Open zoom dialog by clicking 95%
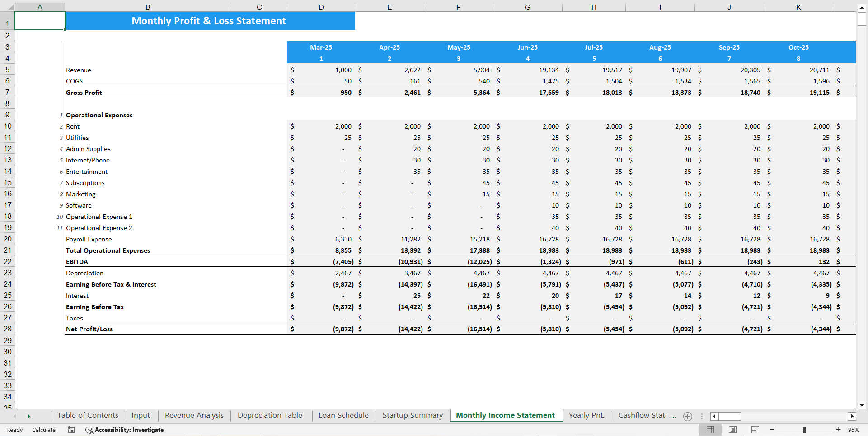 tap(854, 430)
